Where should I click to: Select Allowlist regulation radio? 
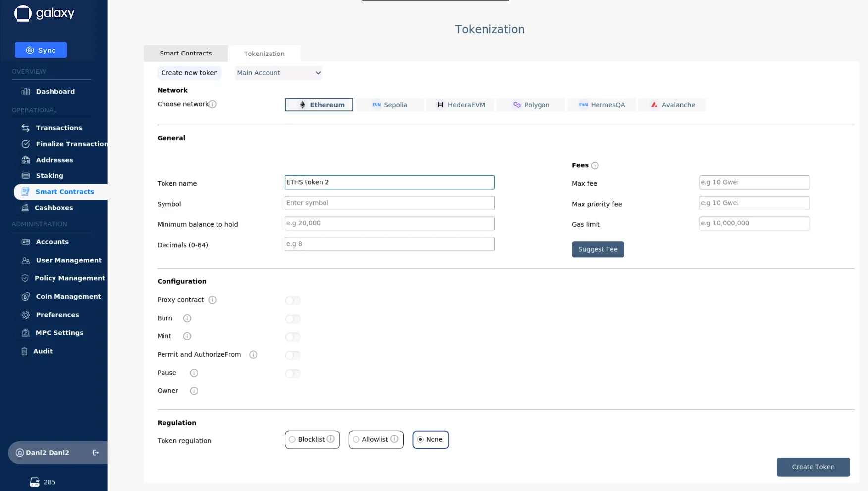[x=356, y=440]
